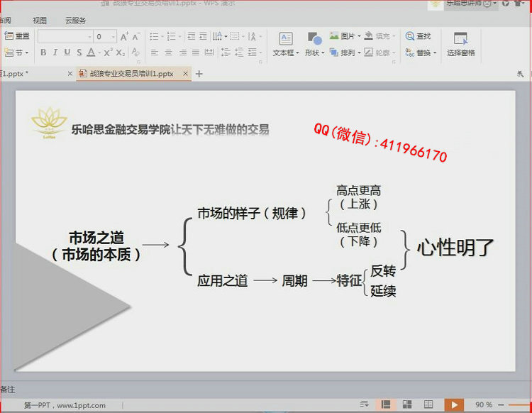The width and height of the screenshot is (532, 413).
Task: Switch to slide sorter view icon
Action: [407, 404]
